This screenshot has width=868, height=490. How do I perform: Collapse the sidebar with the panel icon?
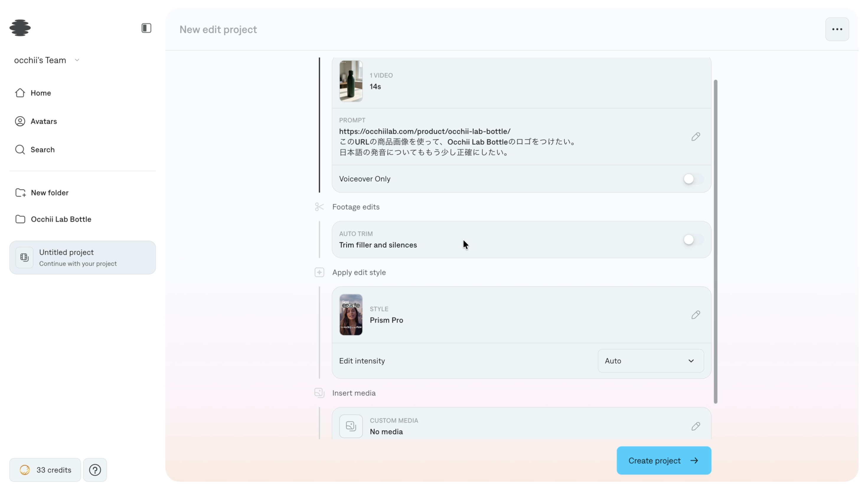pyautogui.click(x=146, y=28)
